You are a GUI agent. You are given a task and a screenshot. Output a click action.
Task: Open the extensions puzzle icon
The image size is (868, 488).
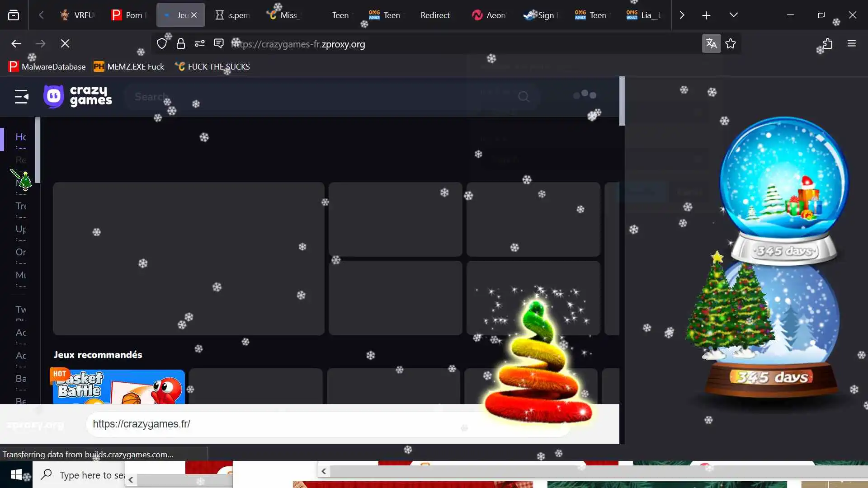(x=827, y=44)
